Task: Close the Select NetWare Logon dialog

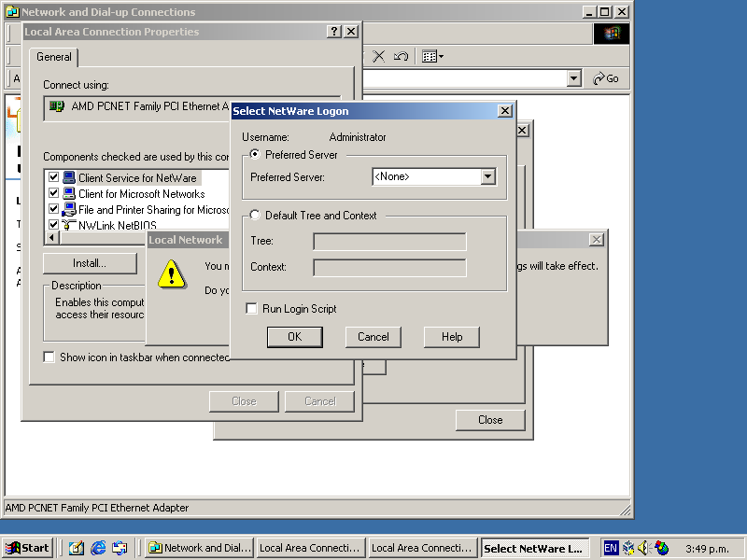Action: click(504, 111)
